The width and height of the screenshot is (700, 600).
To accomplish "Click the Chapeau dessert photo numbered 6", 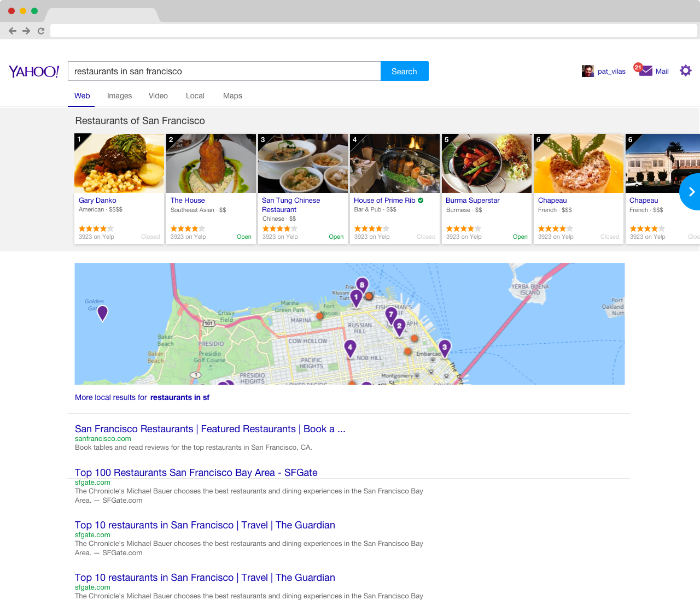I will 579,163.
